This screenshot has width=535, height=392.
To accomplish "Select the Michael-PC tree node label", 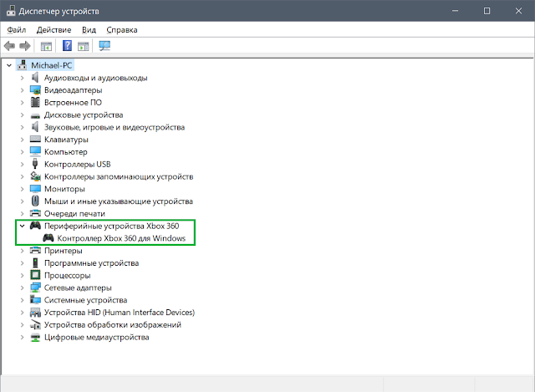I will point(52,65).
